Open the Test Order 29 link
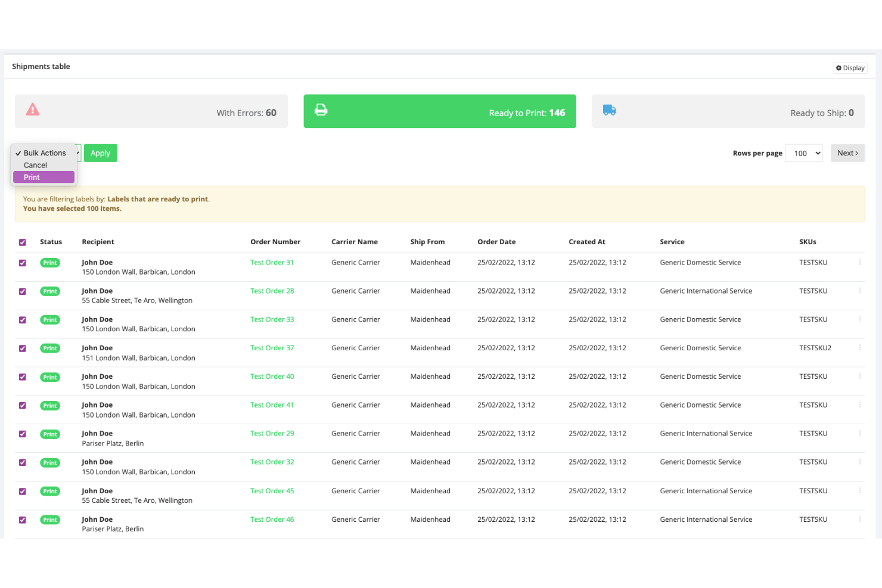Viewport: 882px width, 588px height. (x=272, y=434)
